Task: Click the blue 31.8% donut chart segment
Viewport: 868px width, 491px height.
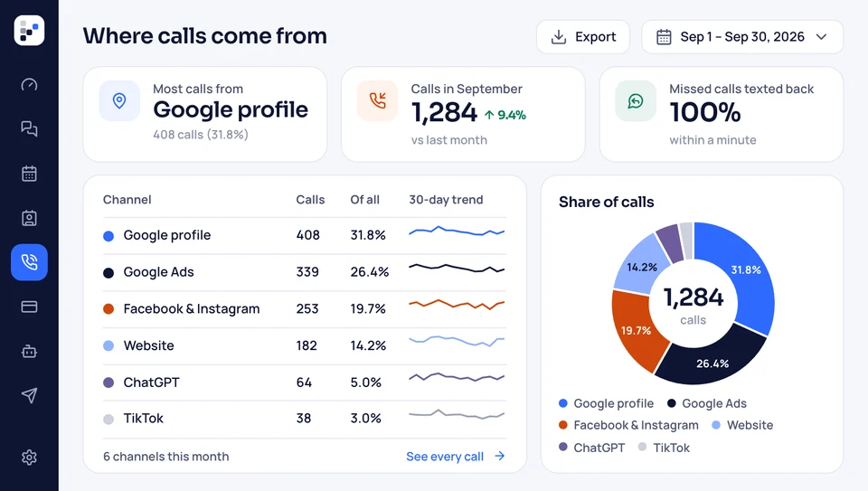Action: tap(746, 269)
